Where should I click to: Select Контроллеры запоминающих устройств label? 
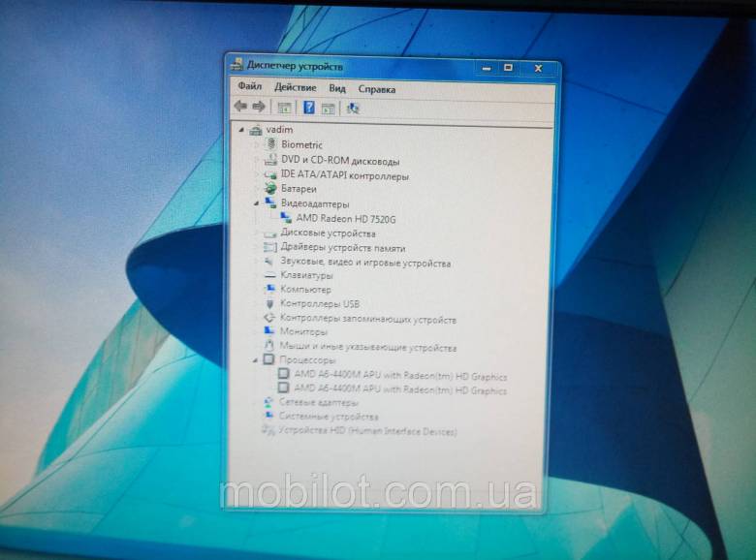click(368, 319)
